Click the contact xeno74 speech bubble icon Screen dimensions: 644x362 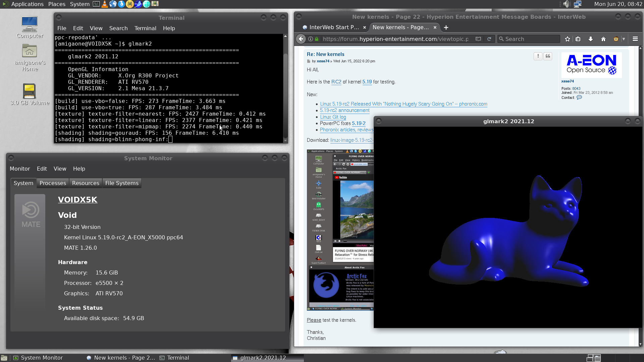point(579,98)
